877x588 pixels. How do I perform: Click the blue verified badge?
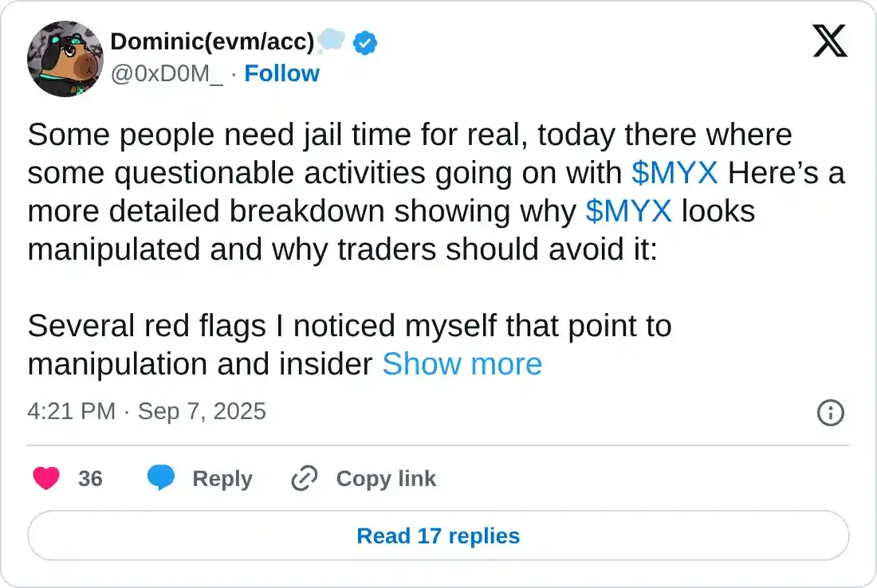pyautogui.click(x=365, y=42)
